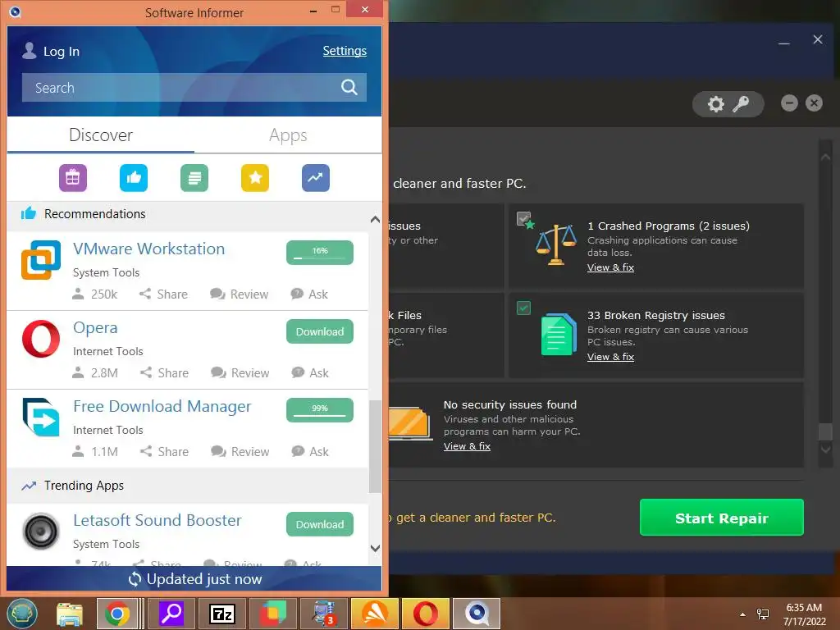Viewport: 840px width, 630px height.
Task: Open the VMware Workstation title link
Action: (149, 249)
